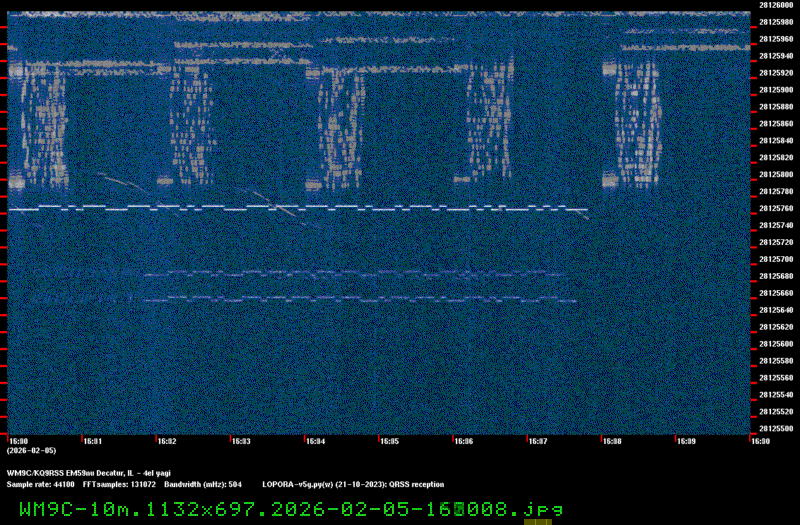Screen dimensions: 800x525
Task: Select the 16:06 time marker
Action: [x=463, y=441]
